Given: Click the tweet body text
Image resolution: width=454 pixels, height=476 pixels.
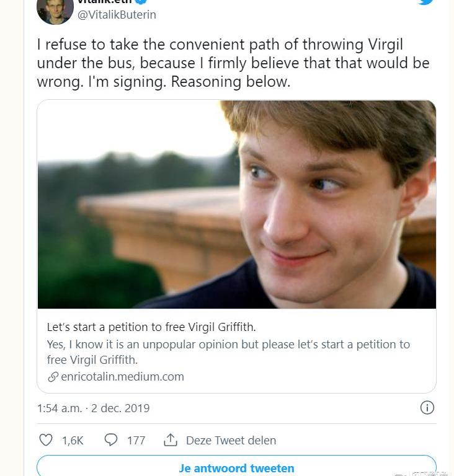Looking at the screenshot, I should pos(233,63).
